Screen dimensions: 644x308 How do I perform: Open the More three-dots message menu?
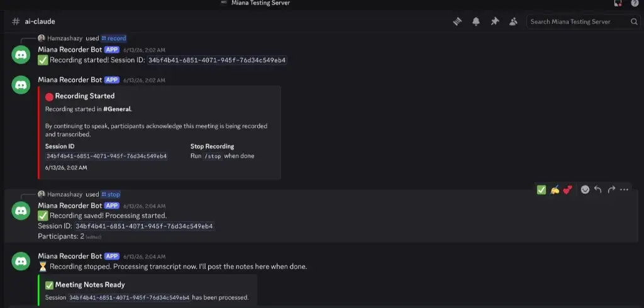click(625, 190)
